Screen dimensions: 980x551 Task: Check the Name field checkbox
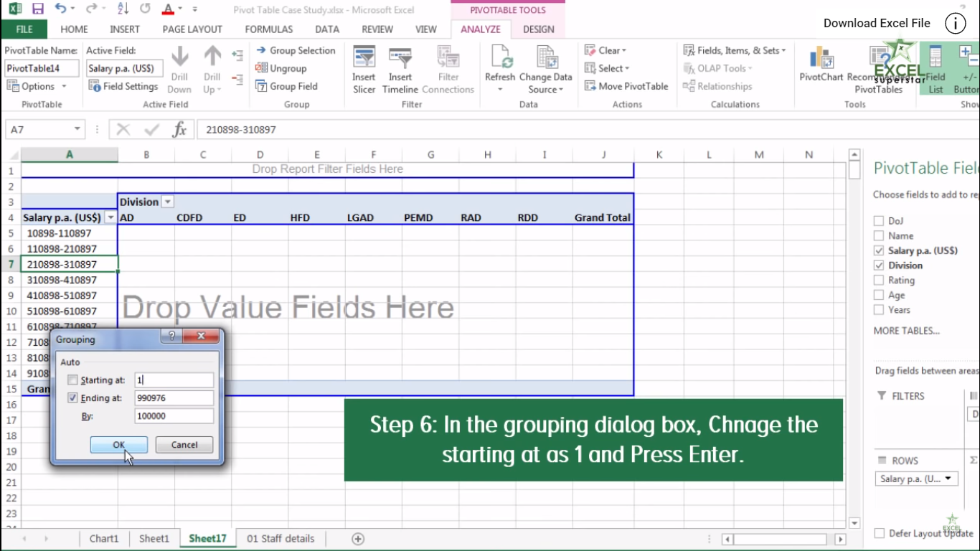pos(879,235)
